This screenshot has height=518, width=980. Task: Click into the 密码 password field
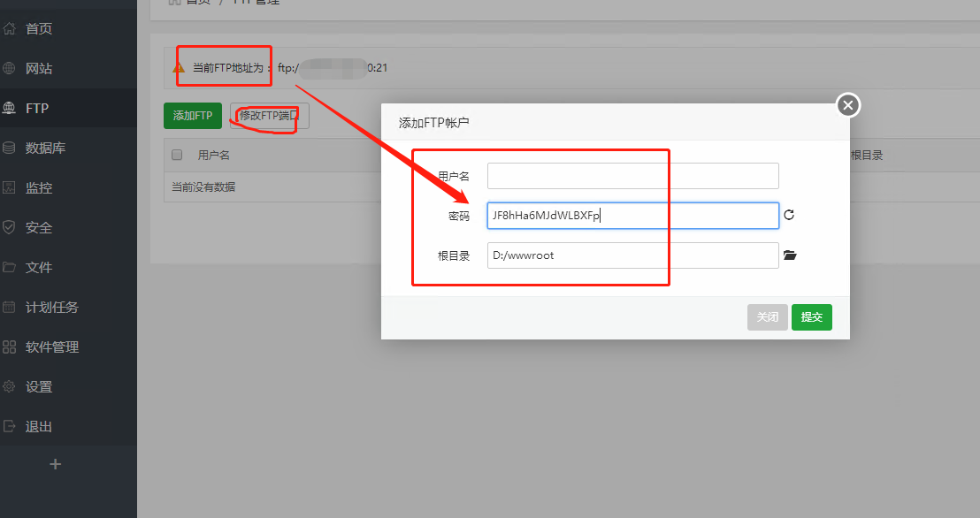[633, 216]
